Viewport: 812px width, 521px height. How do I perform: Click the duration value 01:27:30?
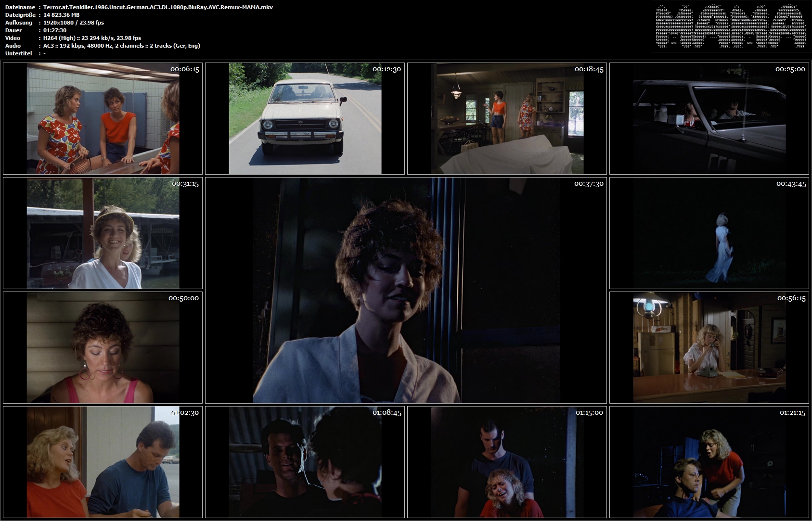55,30
